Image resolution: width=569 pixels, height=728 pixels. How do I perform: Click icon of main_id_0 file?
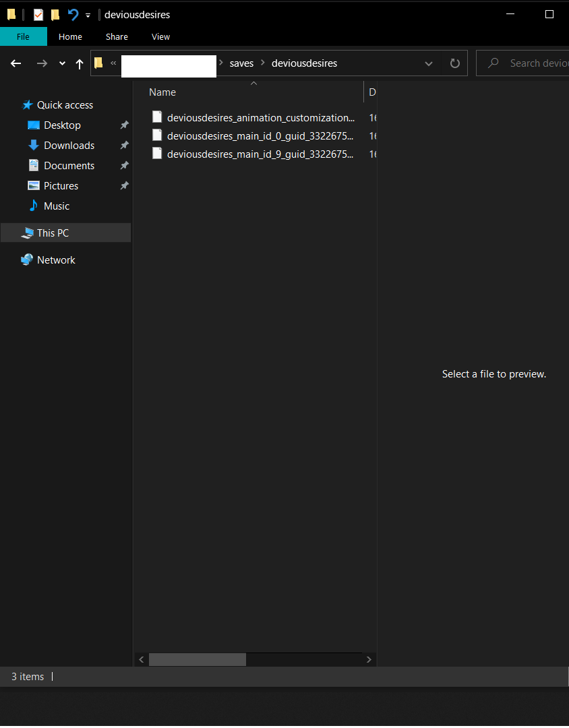tap(157, 135)
